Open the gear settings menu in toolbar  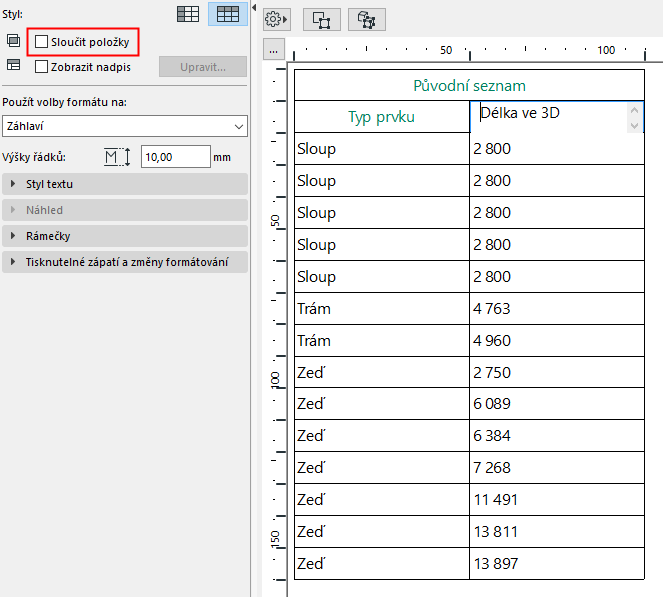(x=275, y=19)
